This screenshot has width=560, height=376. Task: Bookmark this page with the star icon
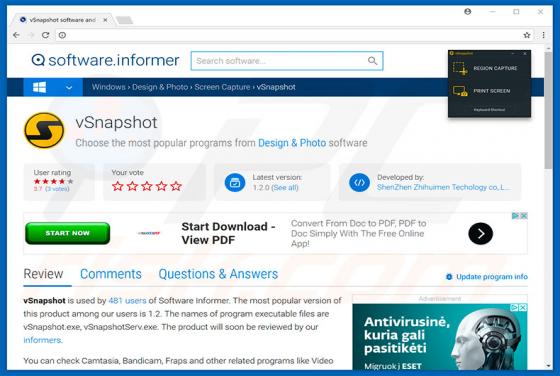coord(527,35)
